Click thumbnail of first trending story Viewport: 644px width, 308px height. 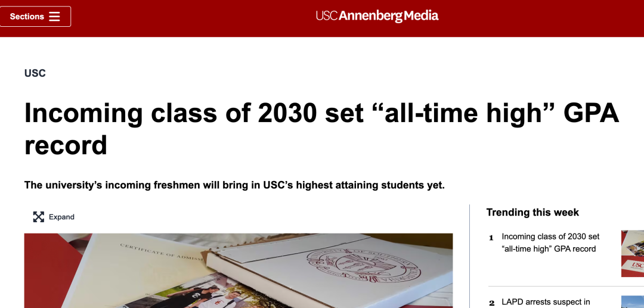click(x=633, y=253)
